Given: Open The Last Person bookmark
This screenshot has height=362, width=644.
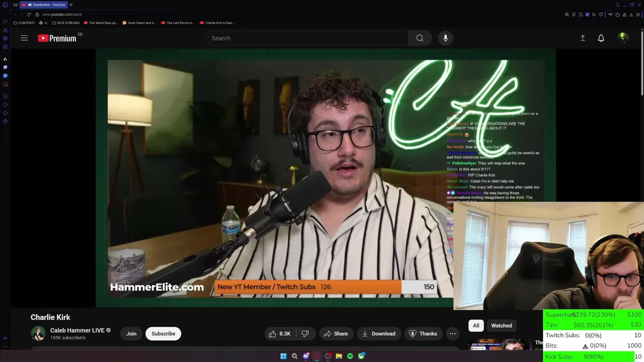Looking at the screenshot, I should tap(178, 23).
